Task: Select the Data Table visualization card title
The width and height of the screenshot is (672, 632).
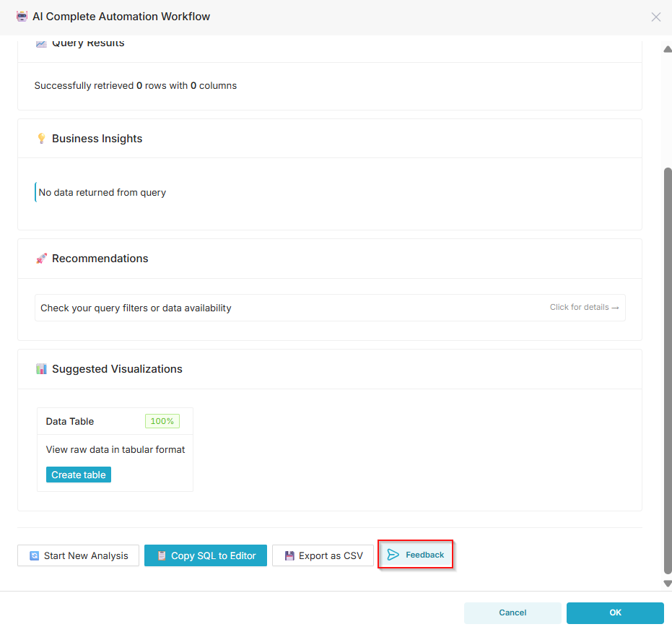Action: (70, 421)
